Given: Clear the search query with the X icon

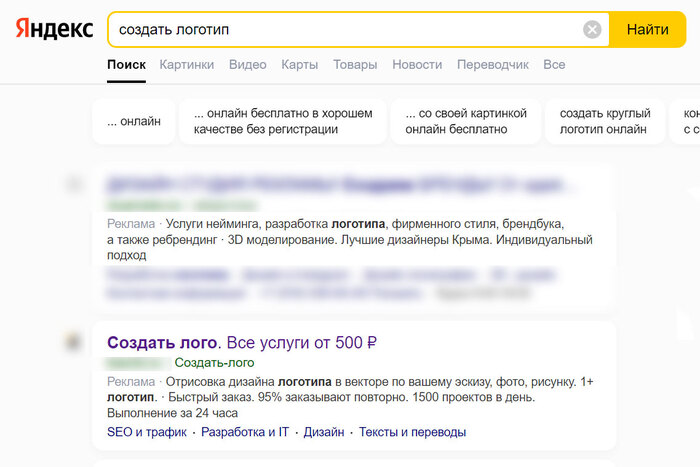Looking at the screenshot, I should [x=592, y=30].
